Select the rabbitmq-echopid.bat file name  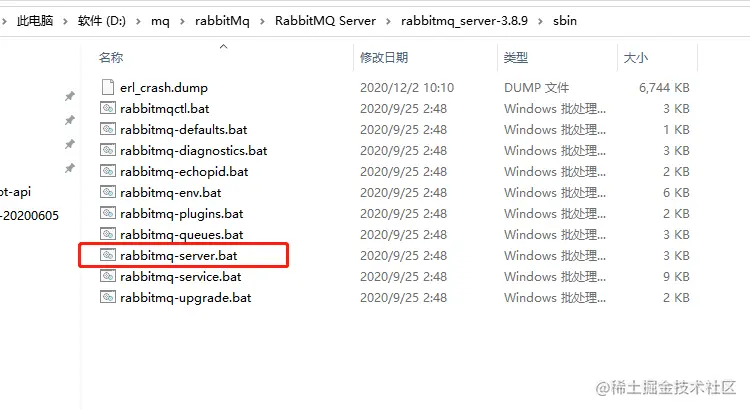coord(184,172)
